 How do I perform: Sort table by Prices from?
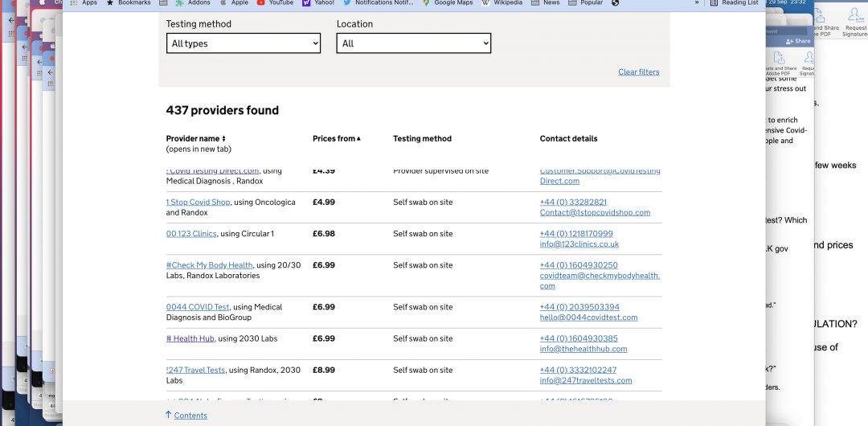point(336,138)
